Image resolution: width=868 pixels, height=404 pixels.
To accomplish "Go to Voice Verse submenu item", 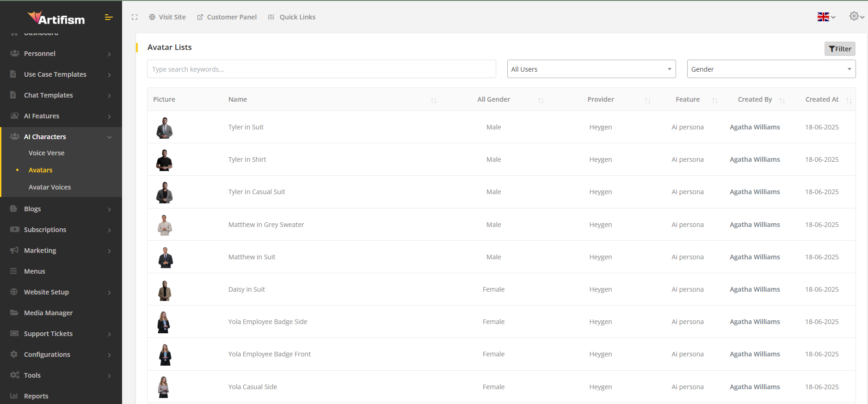I will [x=47, y=153].
